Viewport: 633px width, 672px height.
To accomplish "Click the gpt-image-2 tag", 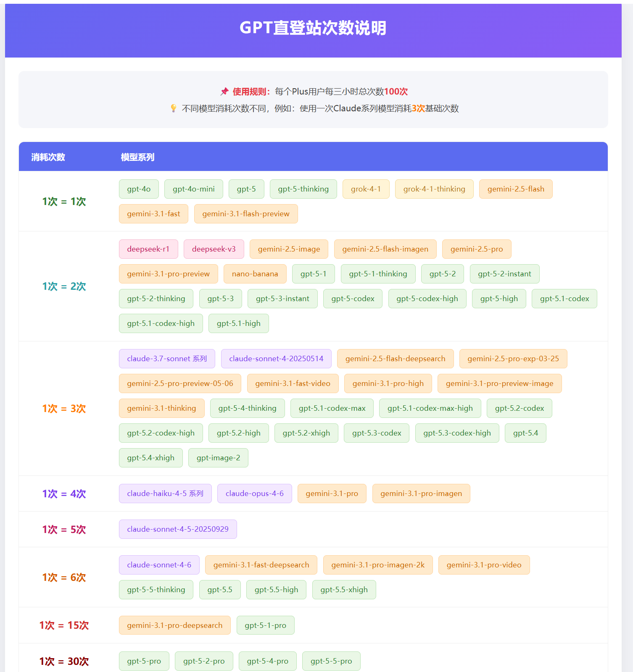I will pos(219,458).
